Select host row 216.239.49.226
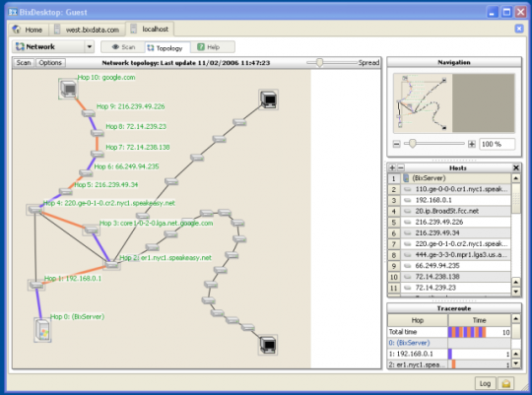 click(x=449, y=222)
